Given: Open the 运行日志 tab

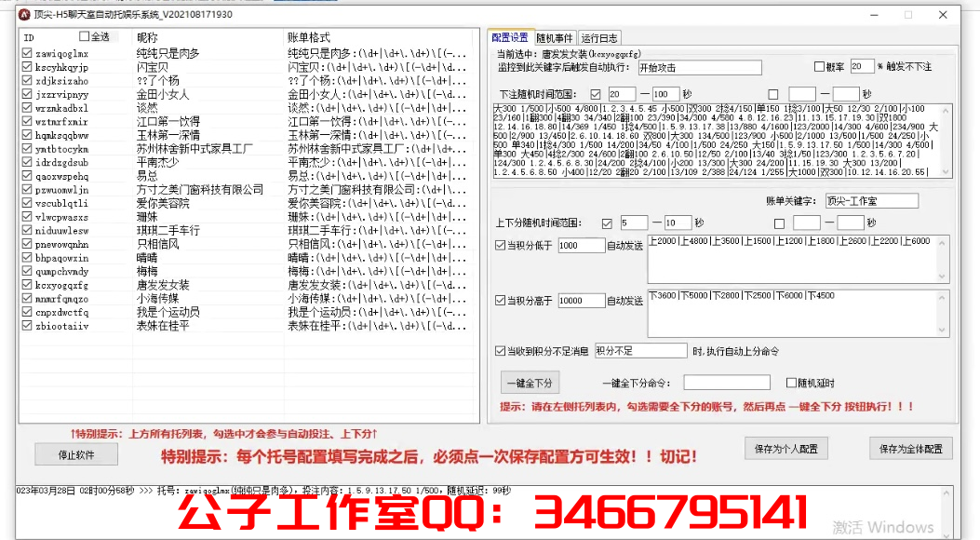Looking at the screenshot, I should pyautogui.click(x=599, y=38).
